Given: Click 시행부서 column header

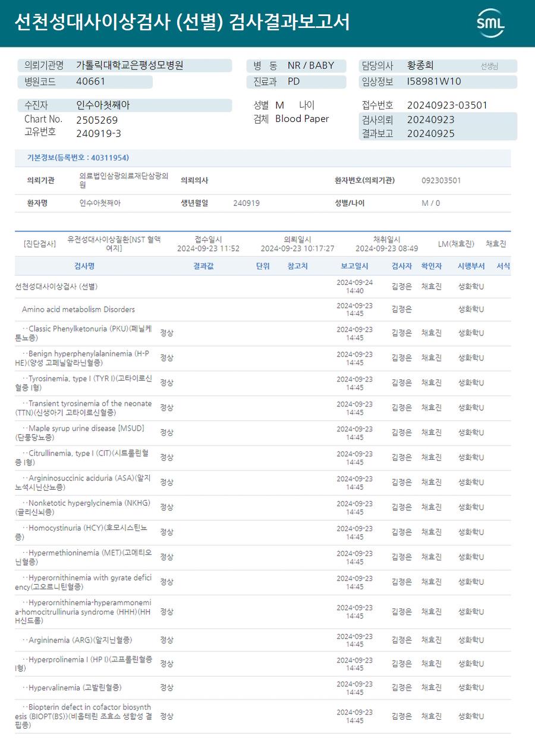Looking at the screenshot, I should pos(471,266).
